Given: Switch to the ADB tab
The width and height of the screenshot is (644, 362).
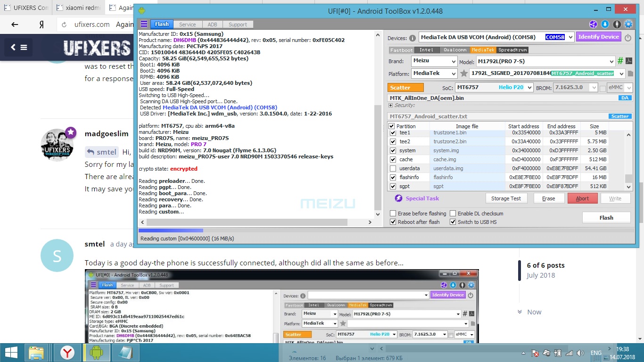Looking at the screenshot, I should (x=212, y=25).
